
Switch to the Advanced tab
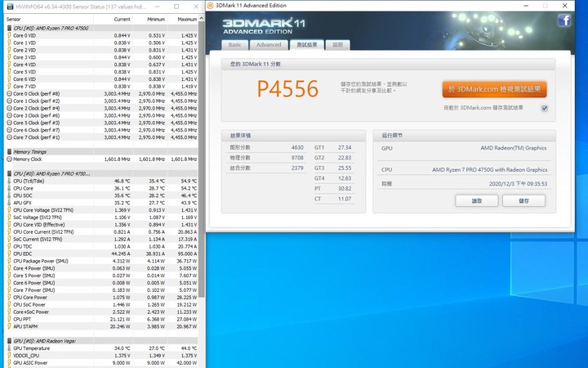tap(269, 45)
